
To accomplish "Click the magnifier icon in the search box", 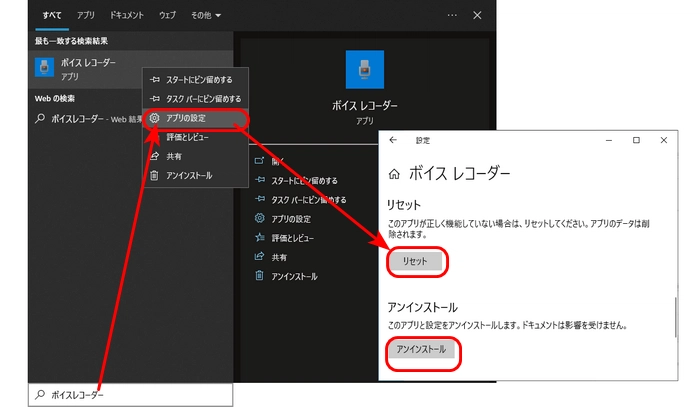I will point(40,395).
